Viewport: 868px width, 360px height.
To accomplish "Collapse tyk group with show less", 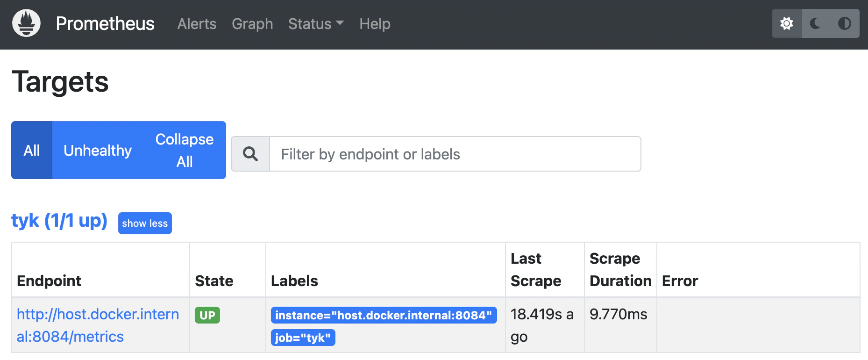I will 145,223.
